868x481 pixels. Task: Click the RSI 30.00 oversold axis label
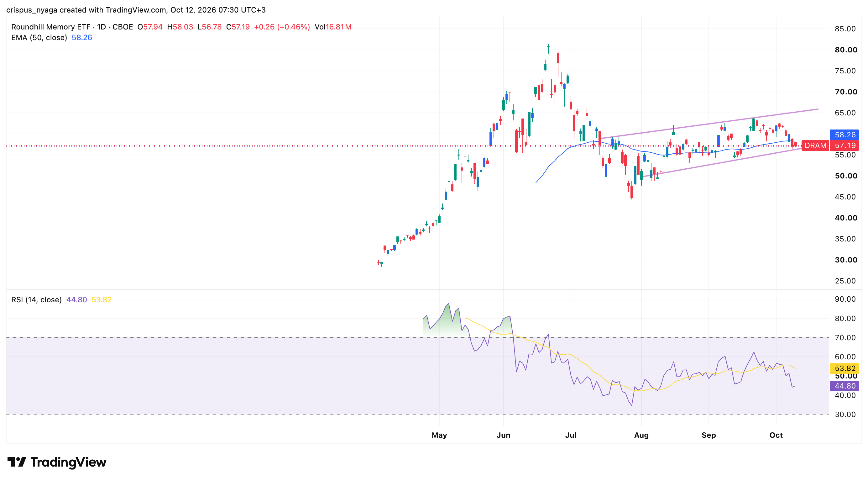(845, 415)
